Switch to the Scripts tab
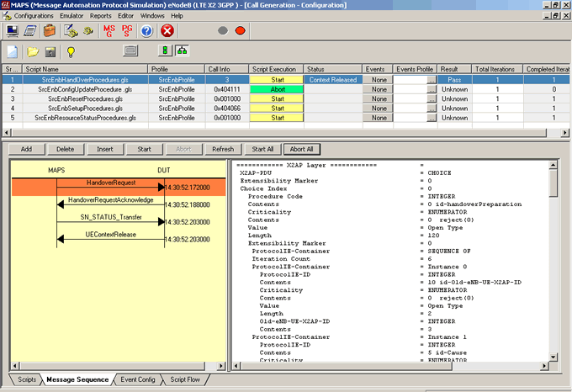Viewport: 572px width, 392px height. click(27, 379)
